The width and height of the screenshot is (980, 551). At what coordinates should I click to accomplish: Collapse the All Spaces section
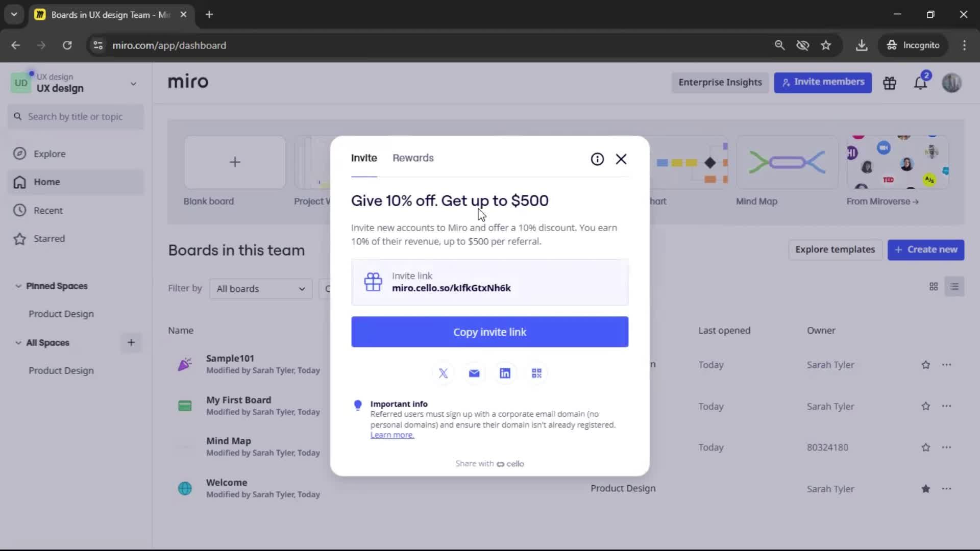point(18,343)
